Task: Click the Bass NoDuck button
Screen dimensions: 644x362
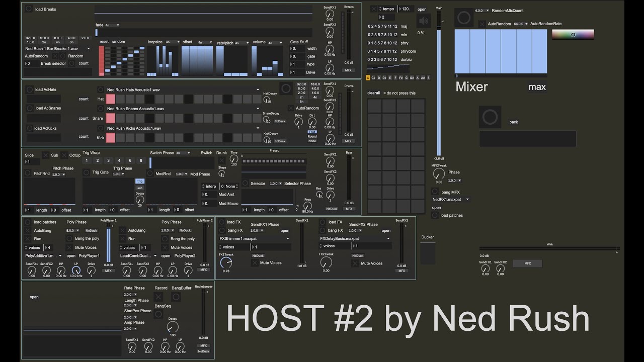Action: 332,209
